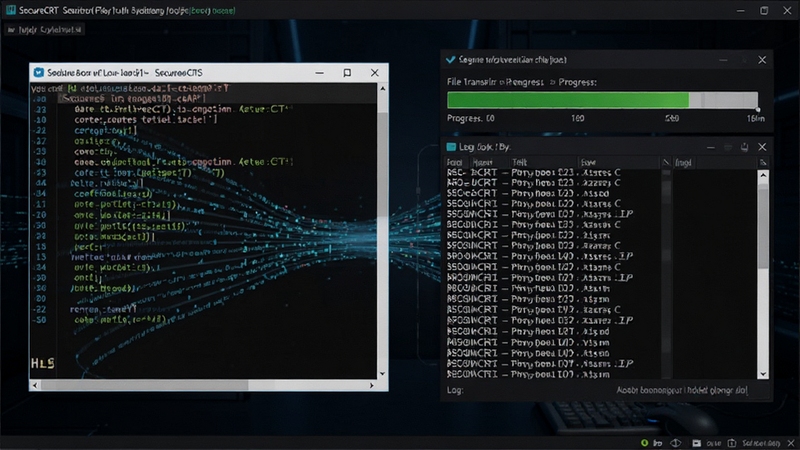Screen dimensions: 800x450
Task: Click the eye-shaped icon in the bottom status bar
Action: [676, 443]
